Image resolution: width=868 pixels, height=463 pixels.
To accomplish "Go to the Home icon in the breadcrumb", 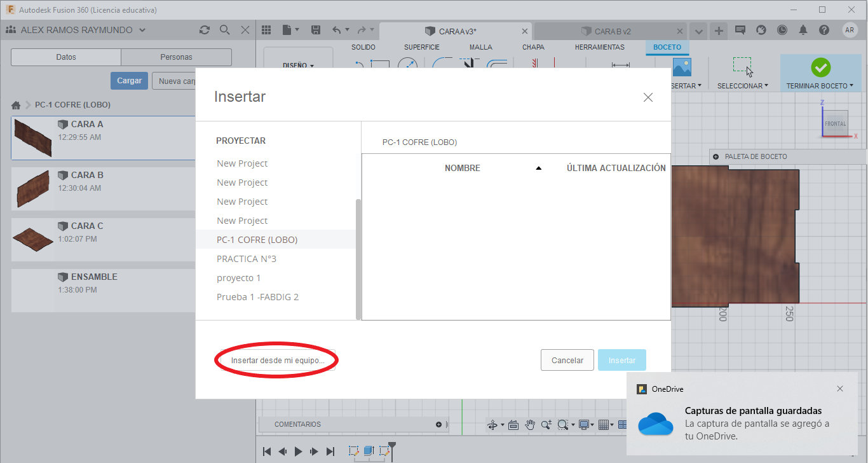I will coord(16,105).
